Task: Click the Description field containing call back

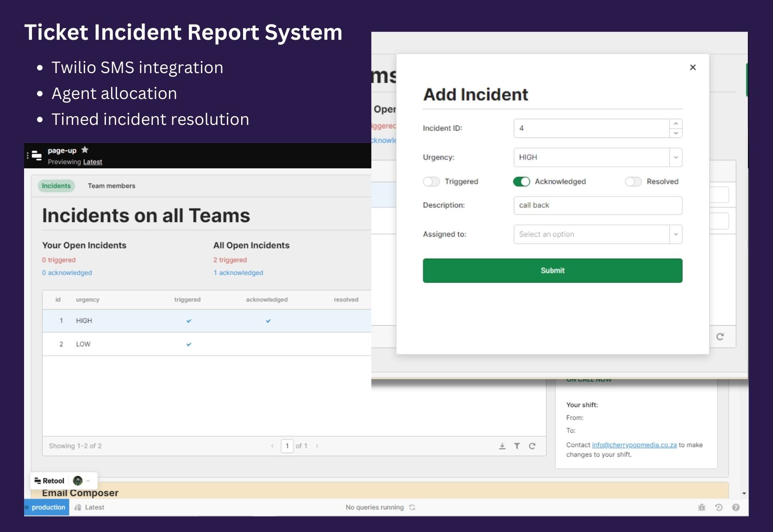Action: click(598, 205)
